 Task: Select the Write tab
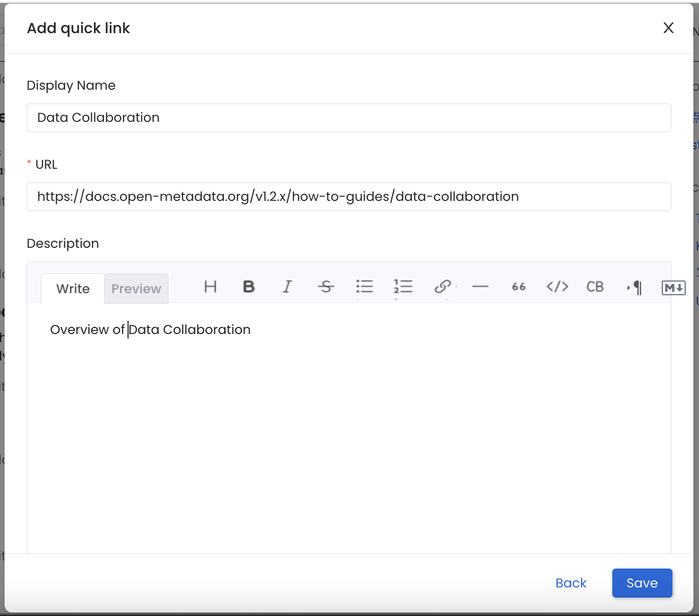(72, 288)
